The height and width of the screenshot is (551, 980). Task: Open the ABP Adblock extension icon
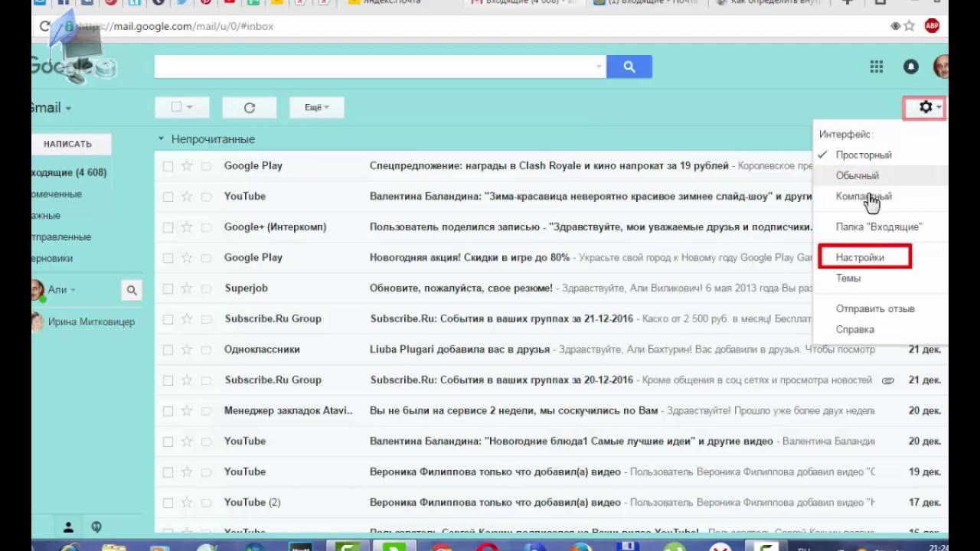pos(932,26)
